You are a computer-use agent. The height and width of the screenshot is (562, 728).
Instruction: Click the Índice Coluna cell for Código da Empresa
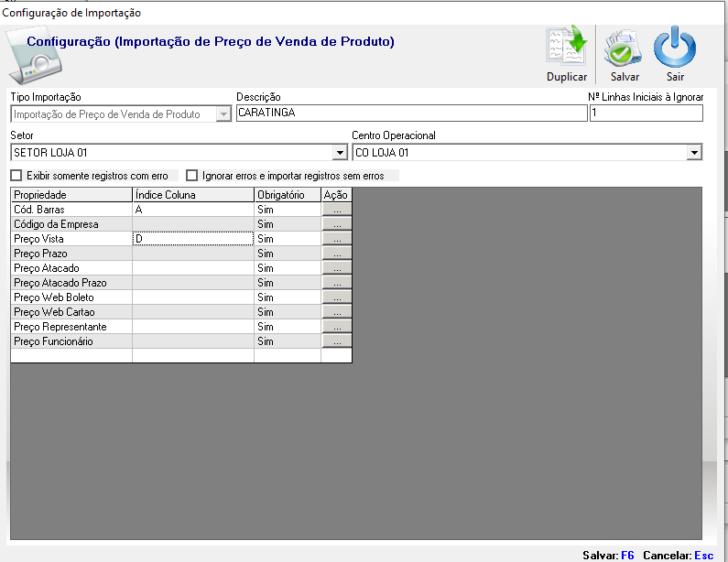[x=193, y=223]
